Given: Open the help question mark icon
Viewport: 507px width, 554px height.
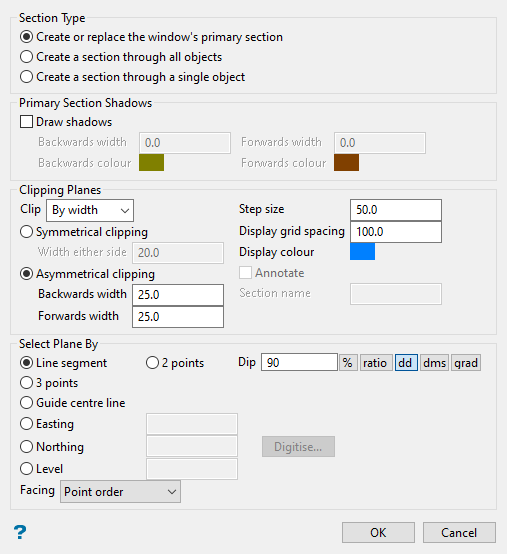Looking at the screenshot, I should pyautogui.click(x=20, y=532).
